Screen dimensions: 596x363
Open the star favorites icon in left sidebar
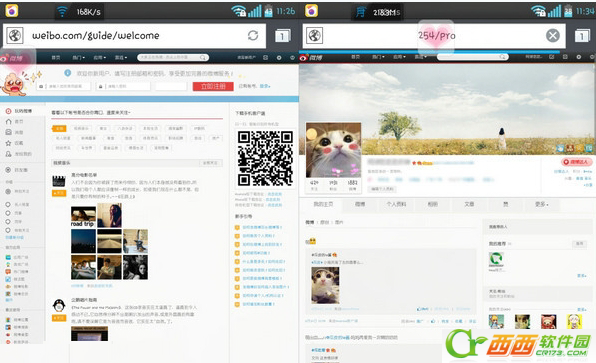(8, 143)
